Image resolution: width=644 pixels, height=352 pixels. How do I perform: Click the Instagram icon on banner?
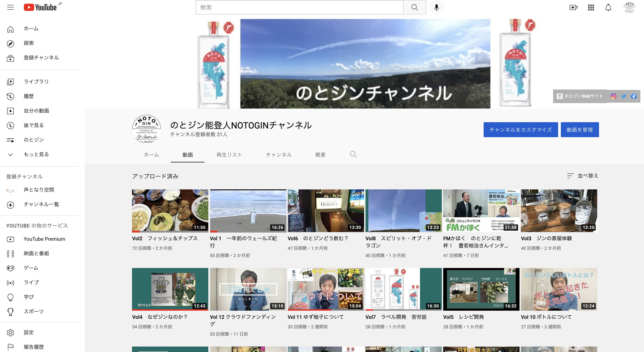(614, 96)
